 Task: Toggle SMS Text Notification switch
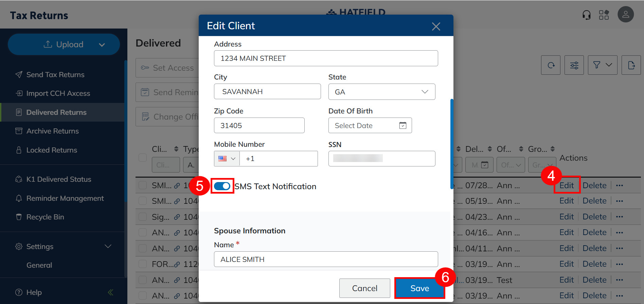click(x=222, y=186)
